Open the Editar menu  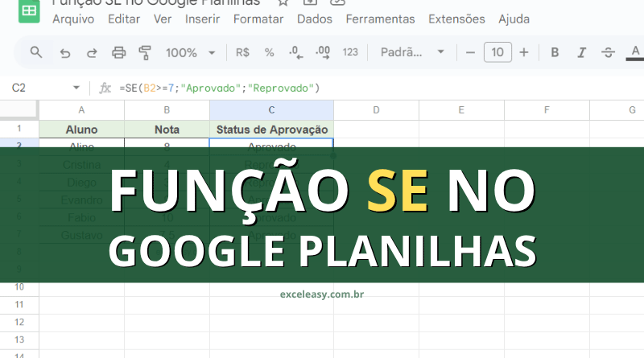click(124, 19)
